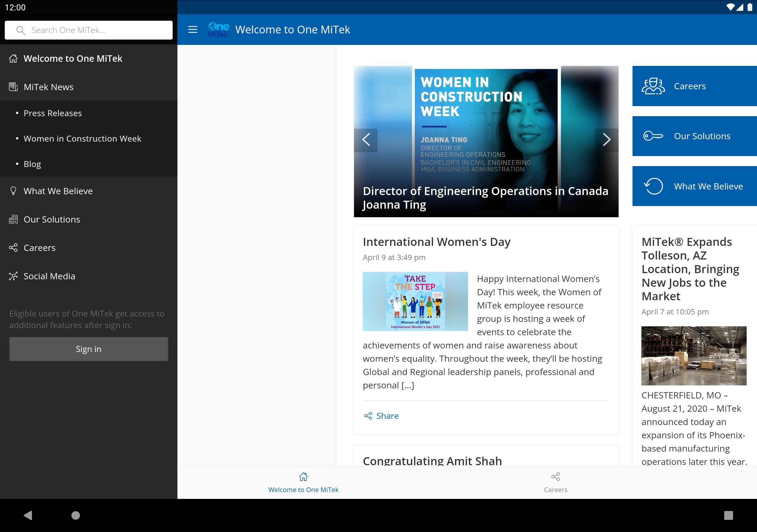This screenshot has height=532, width=757.
Task: Click the One MiTek logo in header
Action: tap(219, 30)
